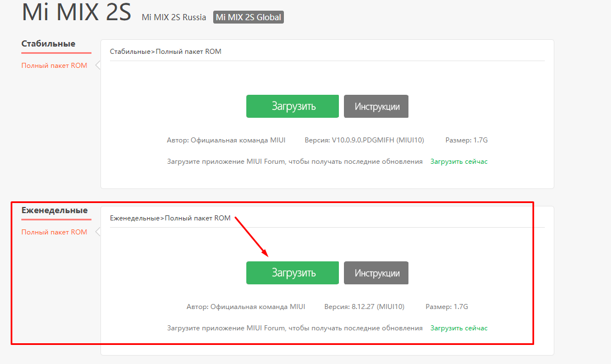The height and width of the screenshot is (364, 611).
Task: Click the Стабильные section heading
Action: (x=48, y=44)
